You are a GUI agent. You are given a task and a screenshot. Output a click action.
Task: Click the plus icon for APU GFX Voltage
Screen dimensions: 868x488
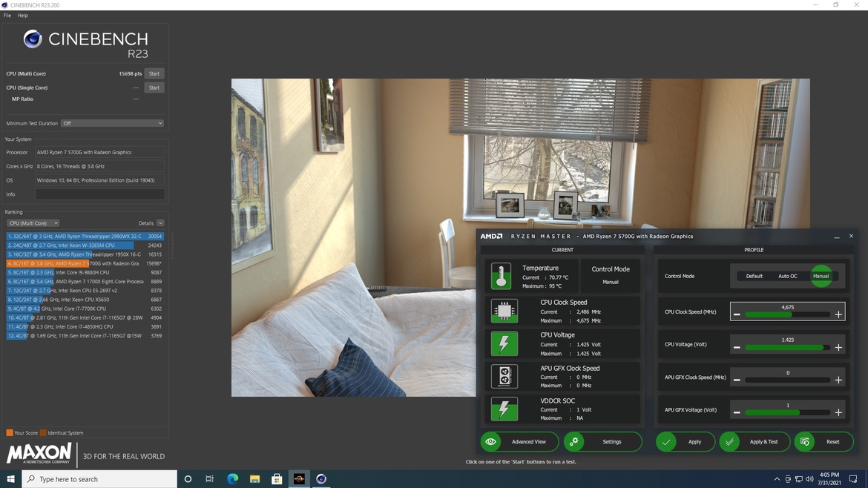point(838,412)
